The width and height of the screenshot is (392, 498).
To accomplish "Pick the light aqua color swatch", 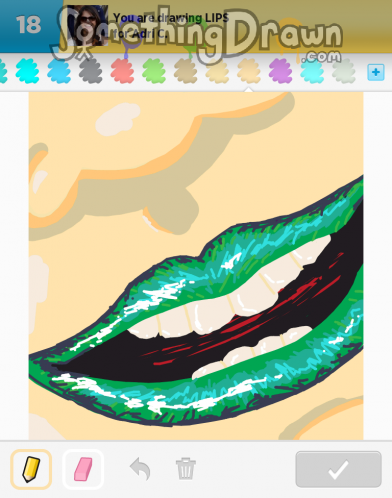I will (x=312, y=71).
